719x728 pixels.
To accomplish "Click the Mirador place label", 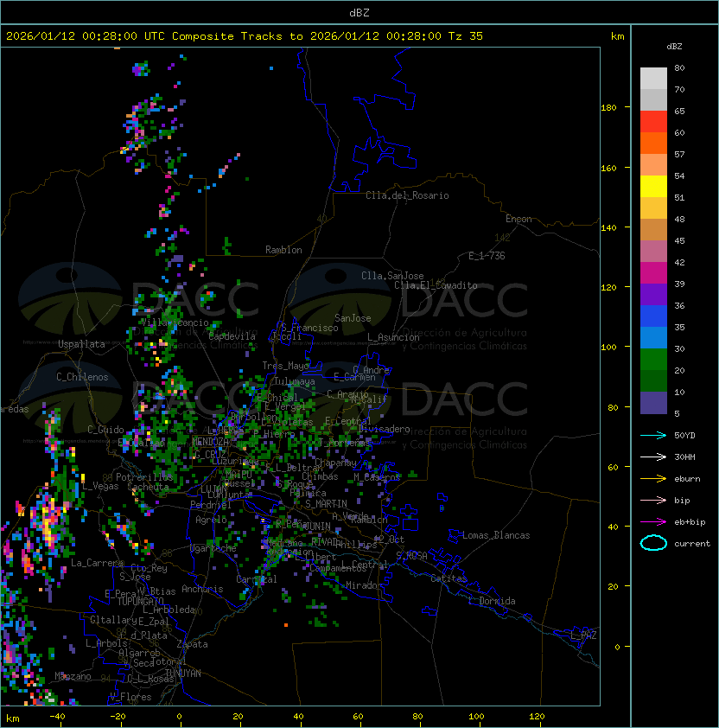I will (365, 585).
